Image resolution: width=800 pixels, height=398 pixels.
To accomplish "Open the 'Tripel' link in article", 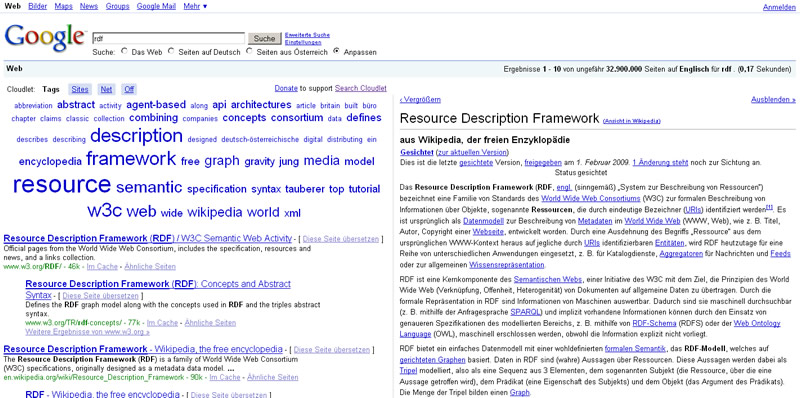I will (x=409, y=370).
